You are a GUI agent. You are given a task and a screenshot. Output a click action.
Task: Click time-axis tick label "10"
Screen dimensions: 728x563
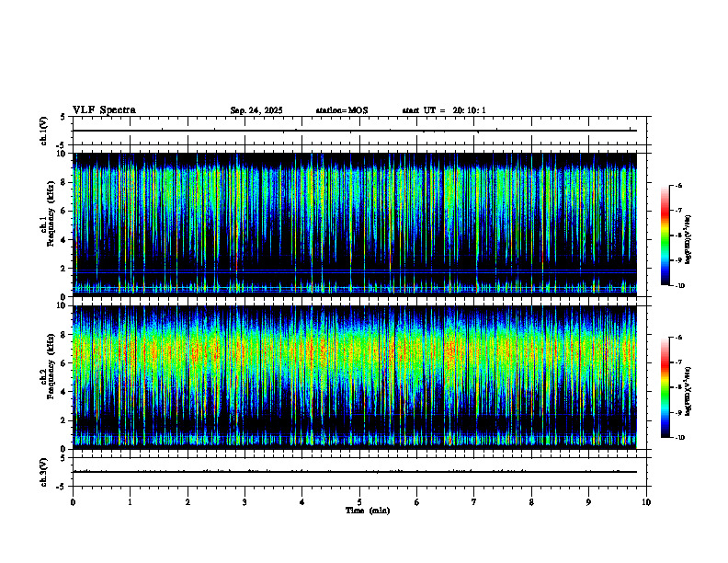click(646, 502)
